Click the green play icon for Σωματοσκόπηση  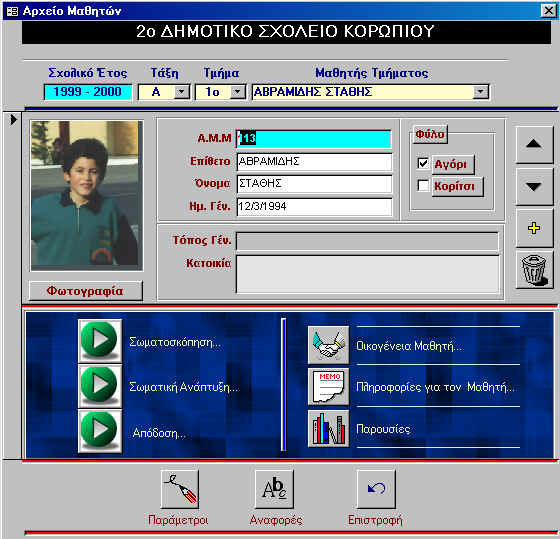100,341
